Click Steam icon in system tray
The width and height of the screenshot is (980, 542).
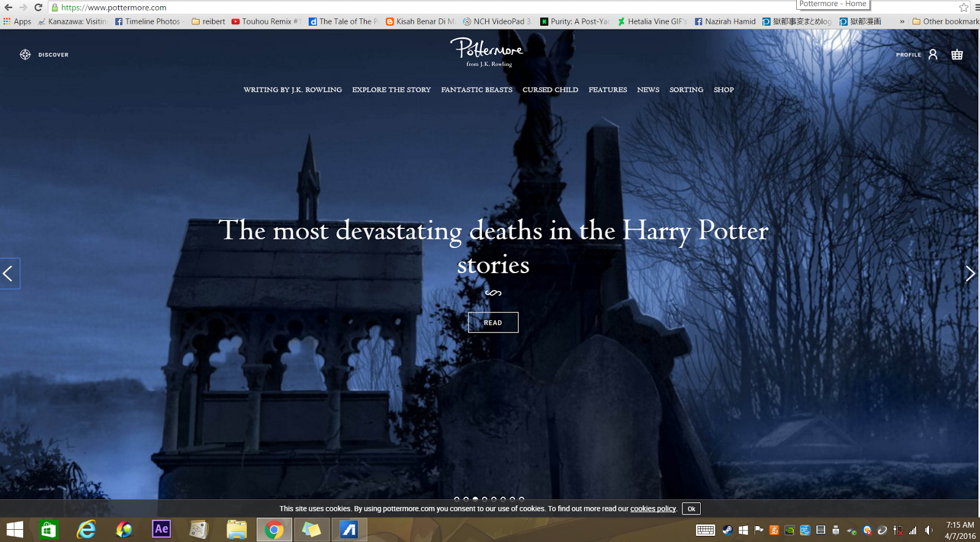tap(728, 530)
